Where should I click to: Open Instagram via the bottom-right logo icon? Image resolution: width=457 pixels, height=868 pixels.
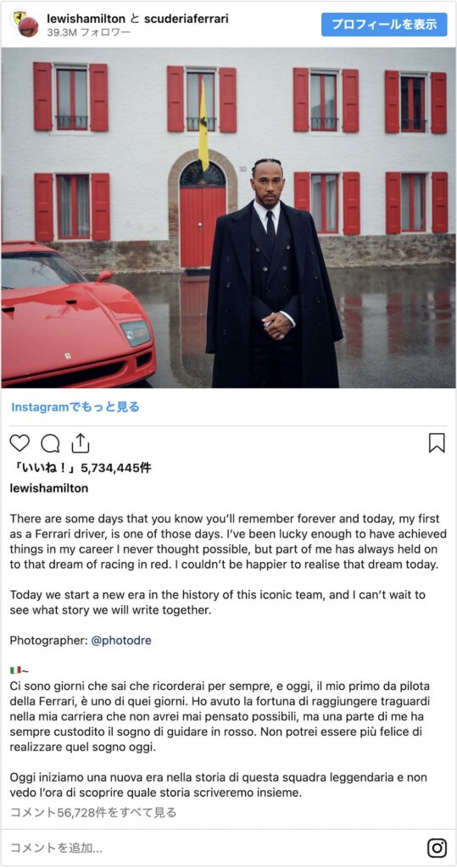(x=437, y=848)
